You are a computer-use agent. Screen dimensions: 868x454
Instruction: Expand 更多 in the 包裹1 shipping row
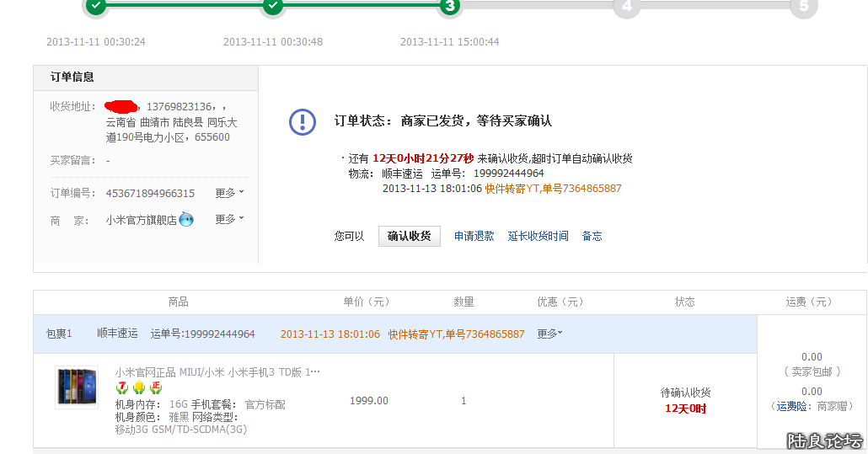[549, 334]
